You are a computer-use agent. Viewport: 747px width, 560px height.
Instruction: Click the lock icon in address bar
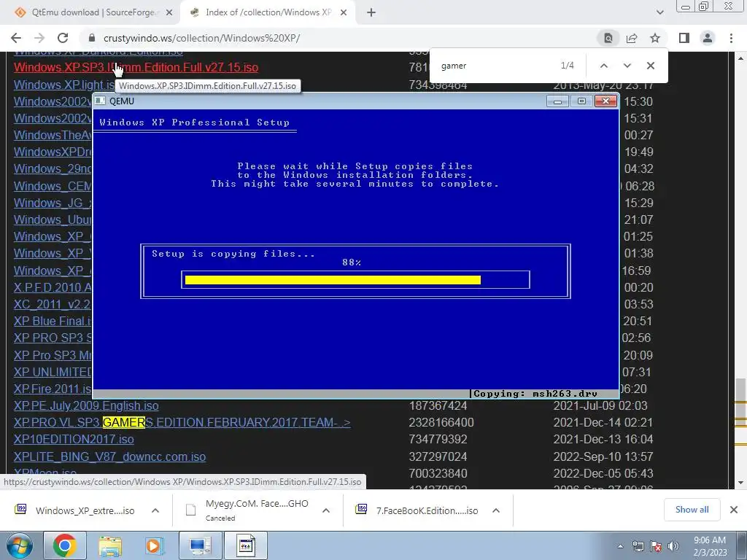(x=92, y=38)
